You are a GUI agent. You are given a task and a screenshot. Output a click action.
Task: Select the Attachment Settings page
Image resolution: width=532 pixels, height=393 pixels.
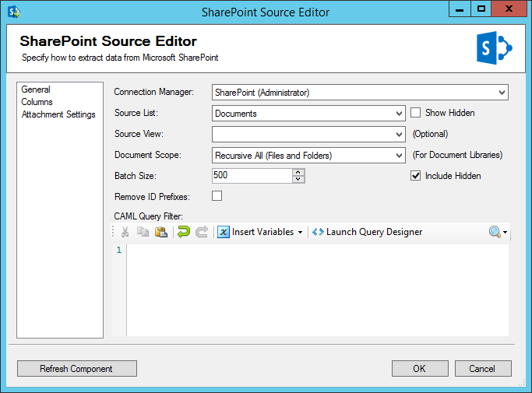click(x=58, y=114)
